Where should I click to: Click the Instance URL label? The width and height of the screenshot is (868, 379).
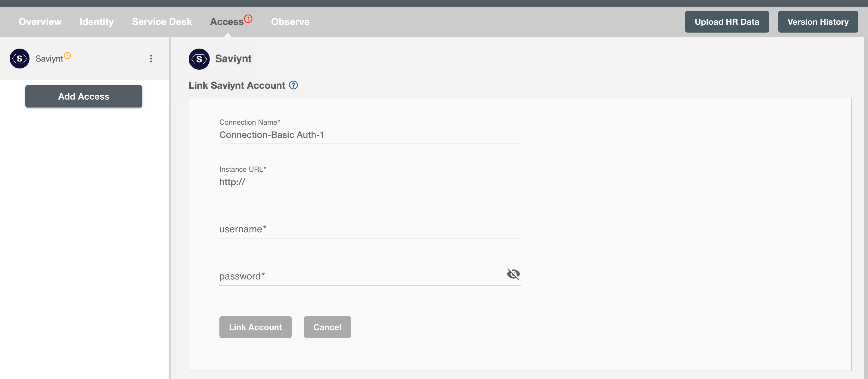tap(243, 169)
